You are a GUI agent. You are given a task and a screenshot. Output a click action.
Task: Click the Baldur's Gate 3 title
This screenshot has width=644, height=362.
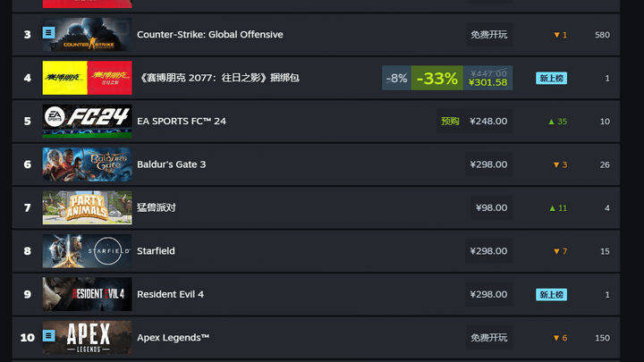171,164
